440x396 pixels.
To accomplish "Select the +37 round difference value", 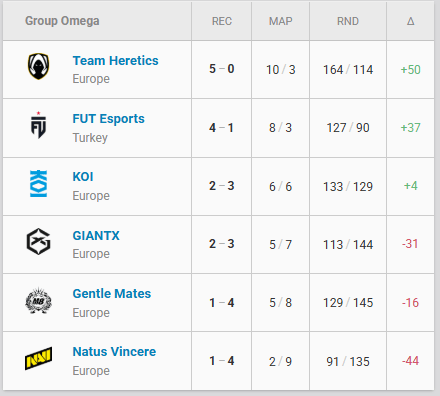I will (x=410, y=128).
